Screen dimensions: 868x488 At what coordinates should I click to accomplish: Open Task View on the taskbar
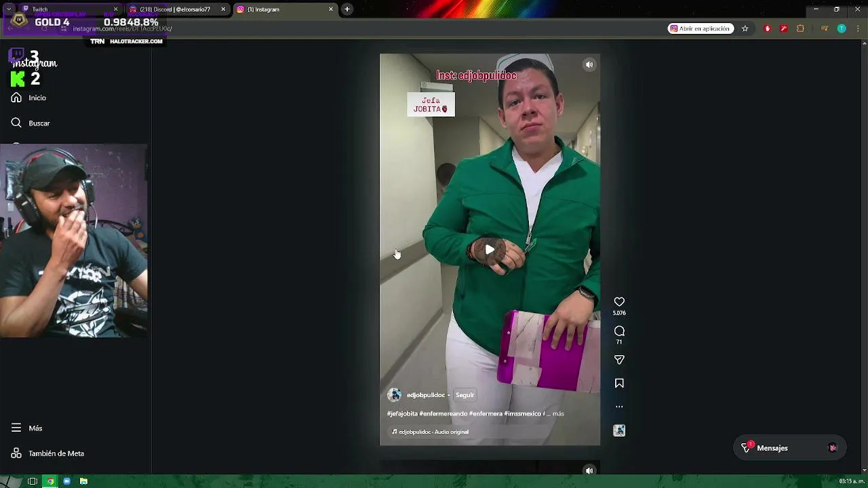(32, 481)
